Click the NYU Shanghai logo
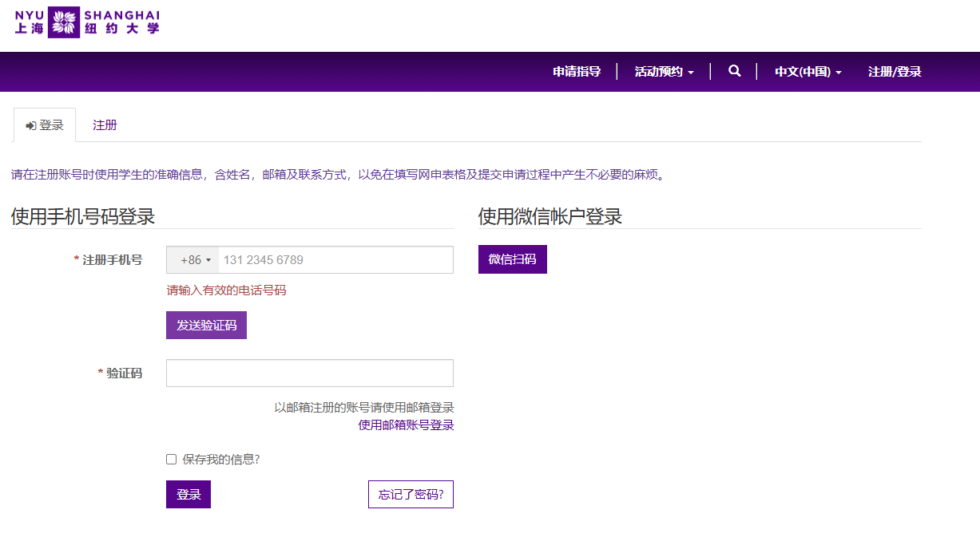Screen dimensions: 980x553 point(87,22)
